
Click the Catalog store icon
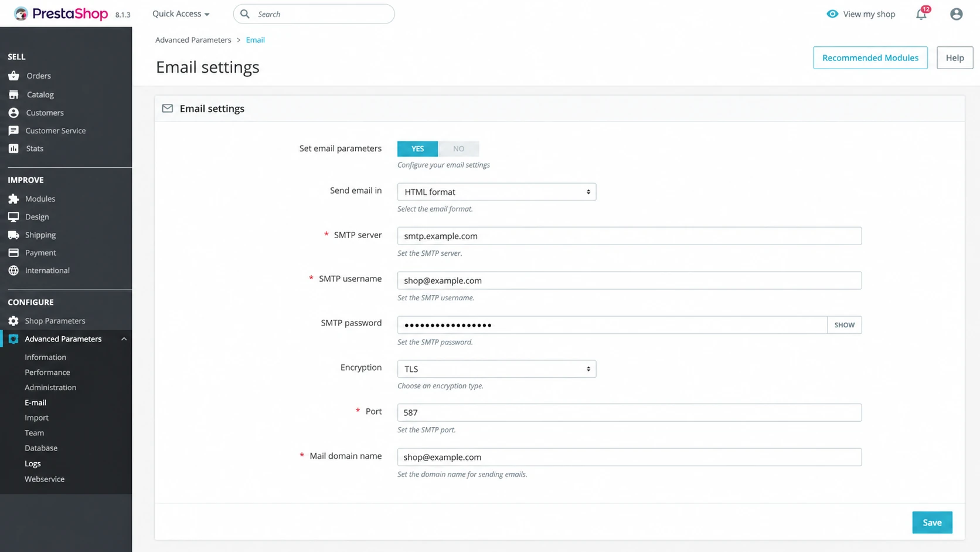click(x=13, y=94)
